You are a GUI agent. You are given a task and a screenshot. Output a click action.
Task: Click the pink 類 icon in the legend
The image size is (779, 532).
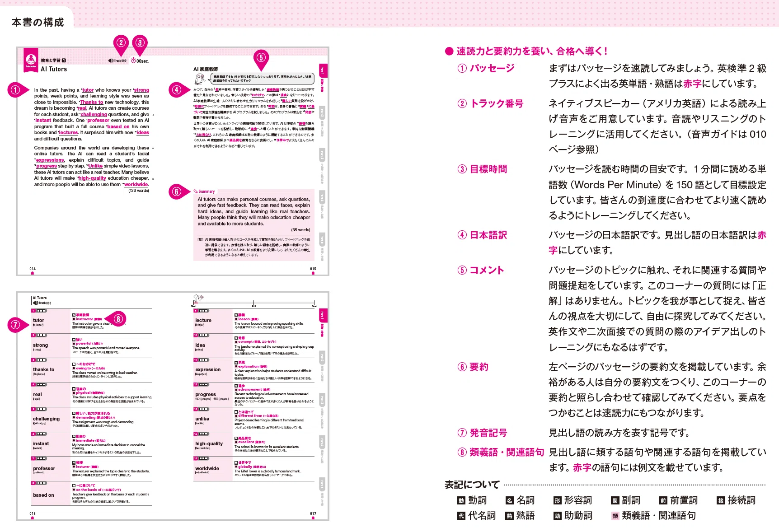(x=615, y=516)
